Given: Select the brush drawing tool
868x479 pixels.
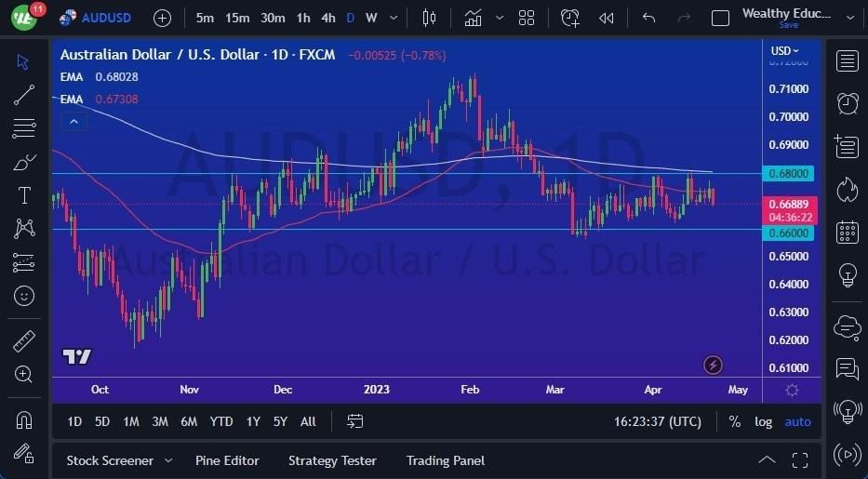Looking at the screenshot, I should click(x=24, y=162).
